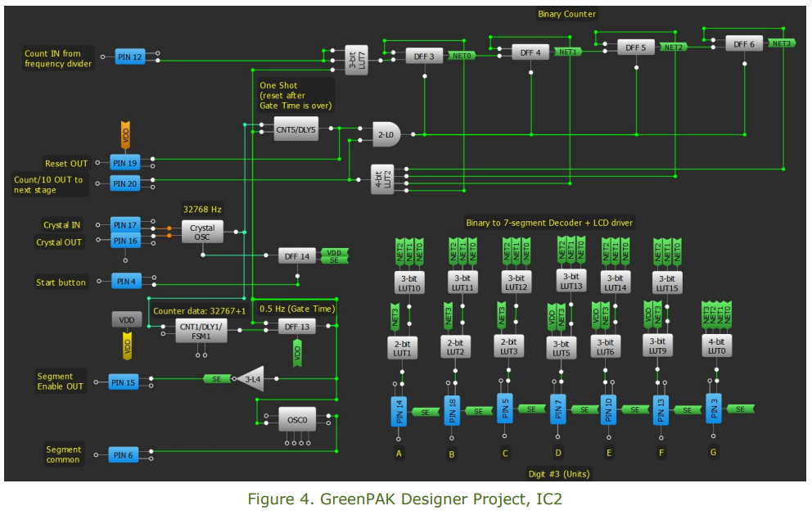Select the 4-bit LUT2 block
The height and width of the screenshot is (515, 812).
click(383, 179)
